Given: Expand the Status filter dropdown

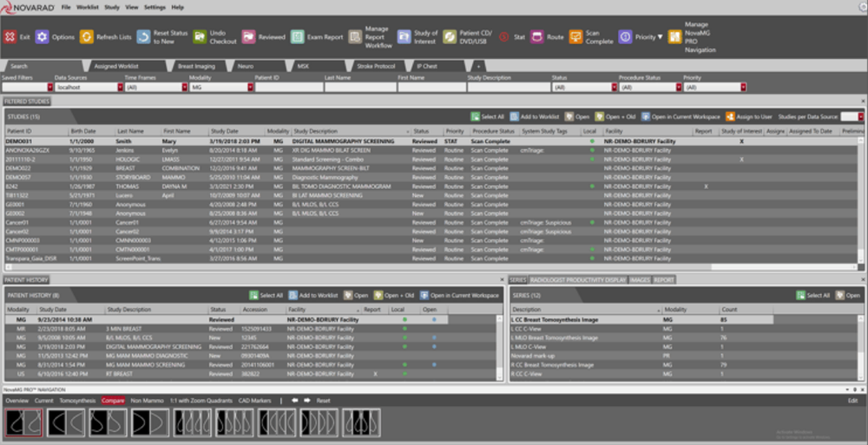Looking at the screenshot, I should (614, 88).
